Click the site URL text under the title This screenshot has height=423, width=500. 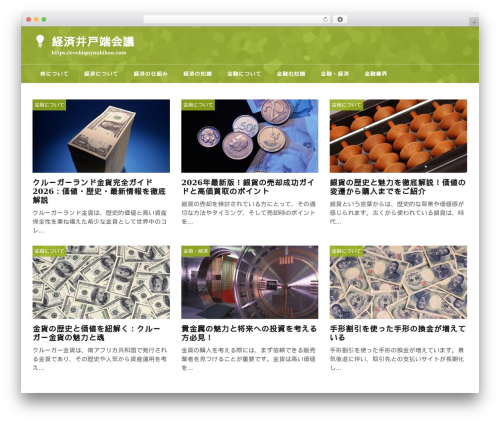coord(89,53)
